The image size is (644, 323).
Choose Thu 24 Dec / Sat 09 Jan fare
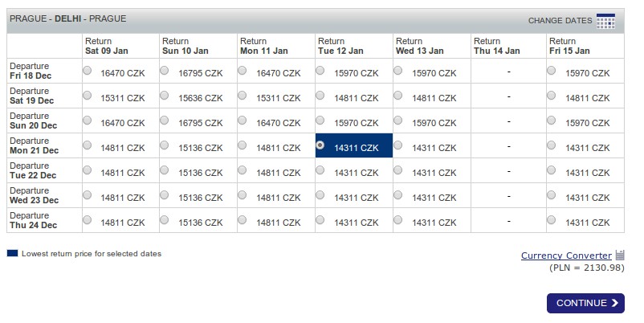point(87,220)
